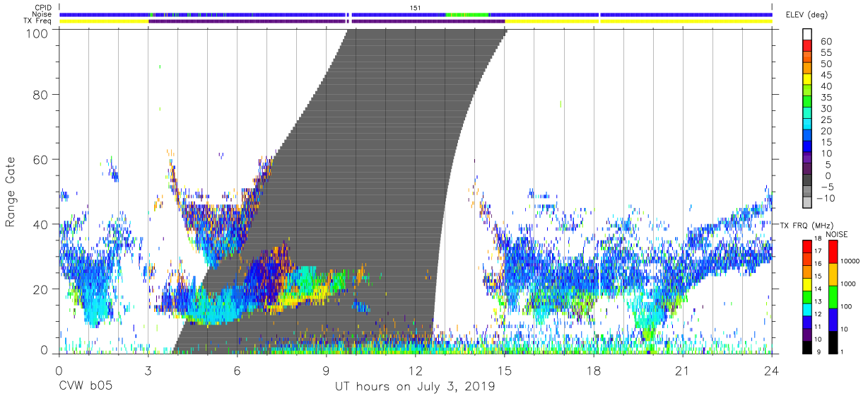Select the cyan swatch in the TX FRQ bar
868x401 pixels.
tap(807, 309)
